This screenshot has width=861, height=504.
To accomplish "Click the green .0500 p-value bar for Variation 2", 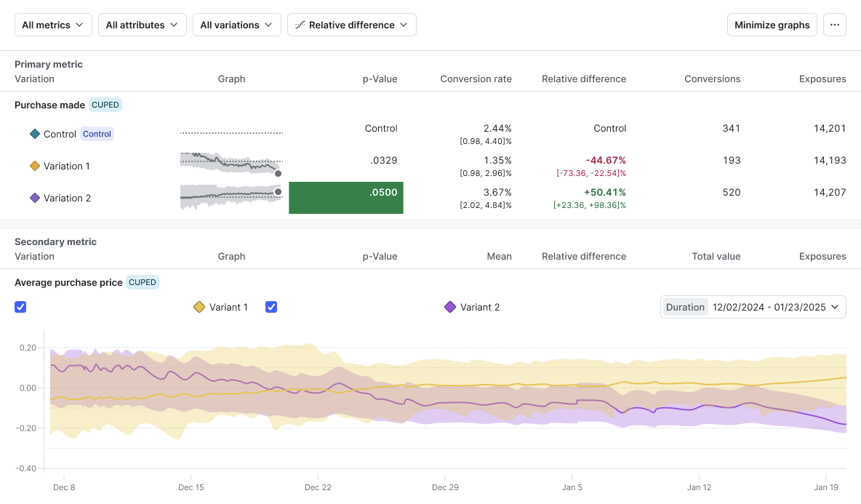I will (346, 197).
